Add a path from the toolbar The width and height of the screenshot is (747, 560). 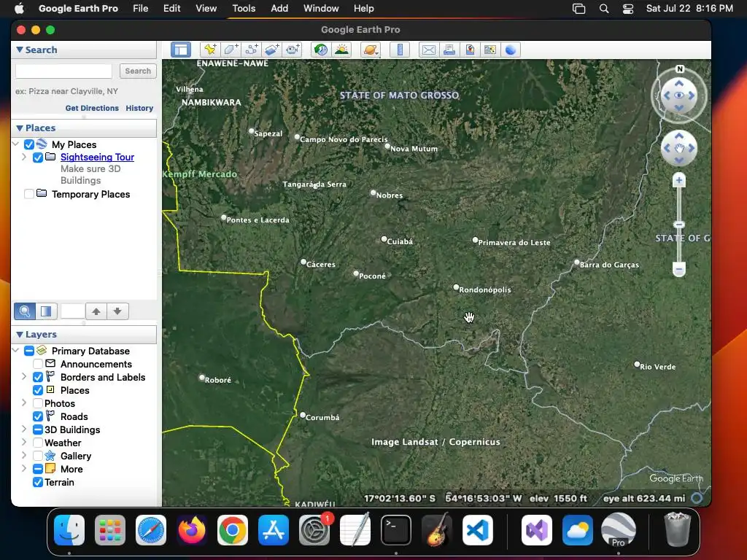click(x=252, y=50)
